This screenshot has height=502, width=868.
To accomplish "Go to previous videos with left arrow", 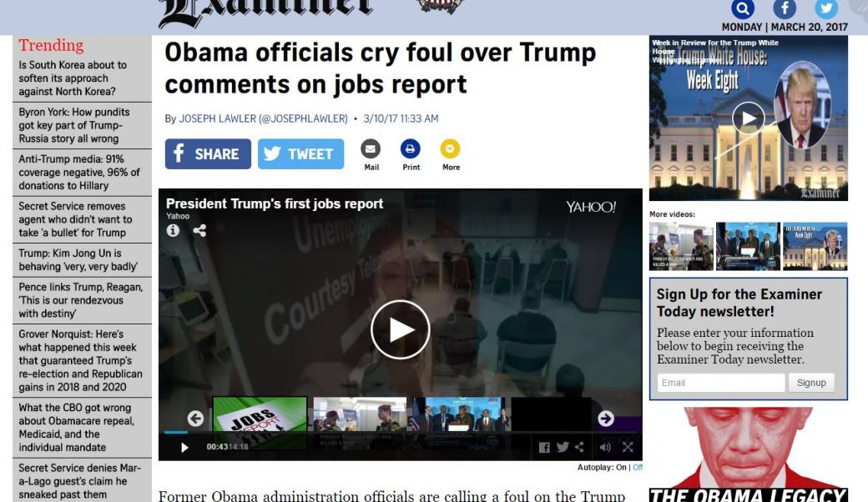I will click(x=195, y=419).
